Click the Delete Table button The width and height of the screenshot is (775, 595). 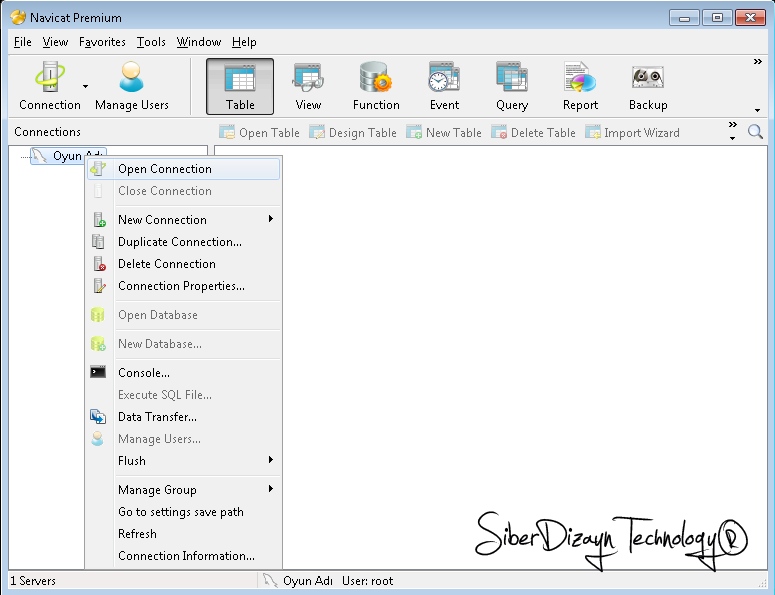click(533, 132)
